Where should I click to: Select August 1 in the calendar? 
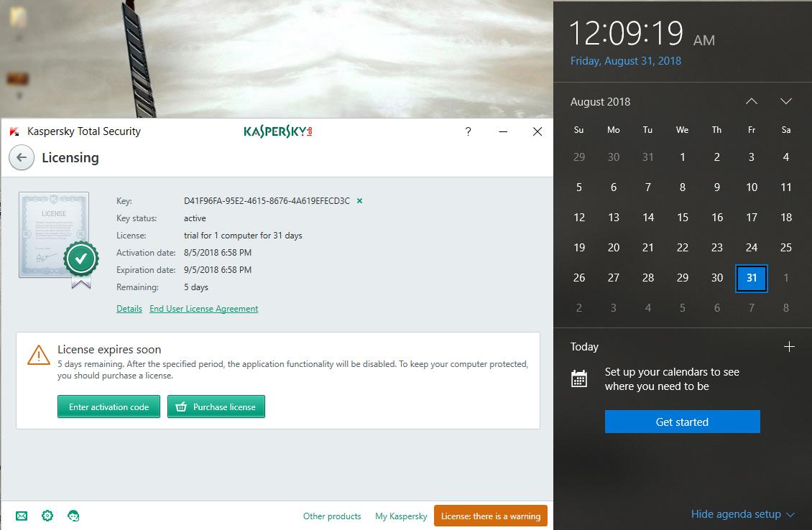click(683, 157)
